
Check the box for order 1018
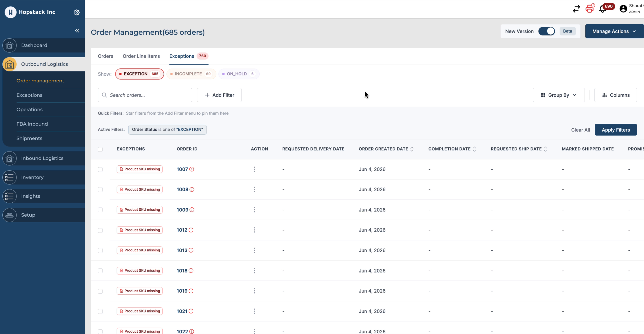[100, 271]
